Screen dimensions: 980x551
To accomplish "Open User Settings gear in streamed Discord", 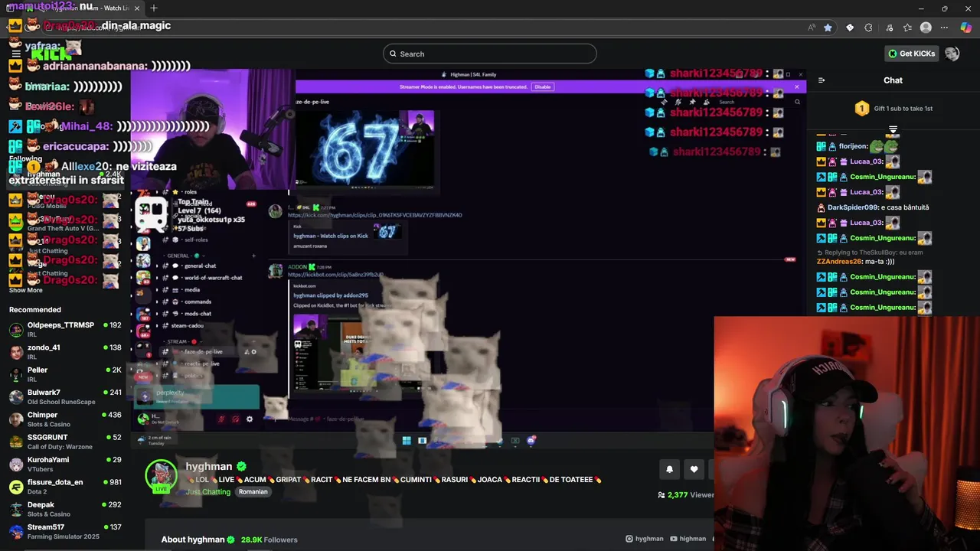I will pos(249,419).
